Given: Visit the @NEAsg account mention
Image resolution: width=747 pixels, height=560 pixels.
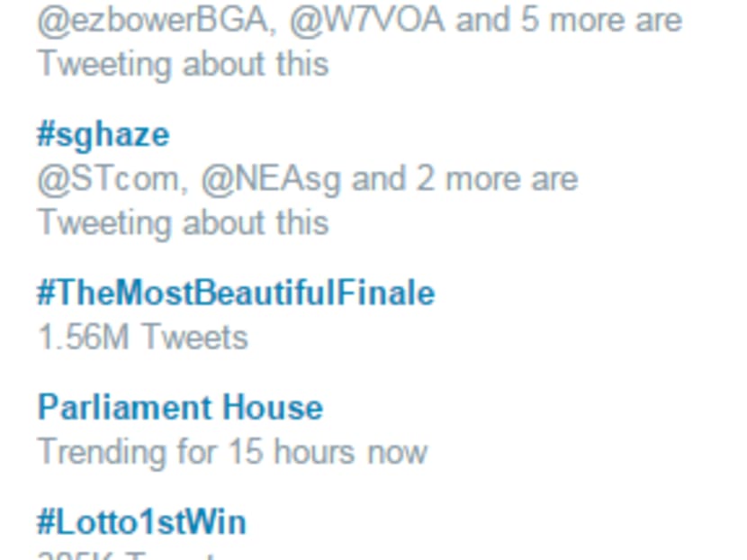Looking at the screenshot, I should coord(271,179).
